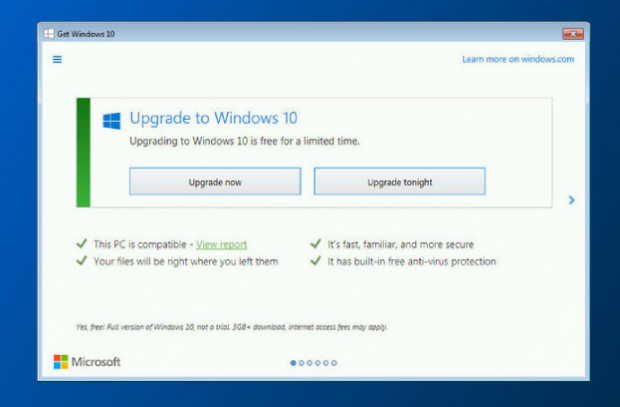This screenshot has height=407, width=620.
Task: Select the second page indicator dot
Action: 301,363
